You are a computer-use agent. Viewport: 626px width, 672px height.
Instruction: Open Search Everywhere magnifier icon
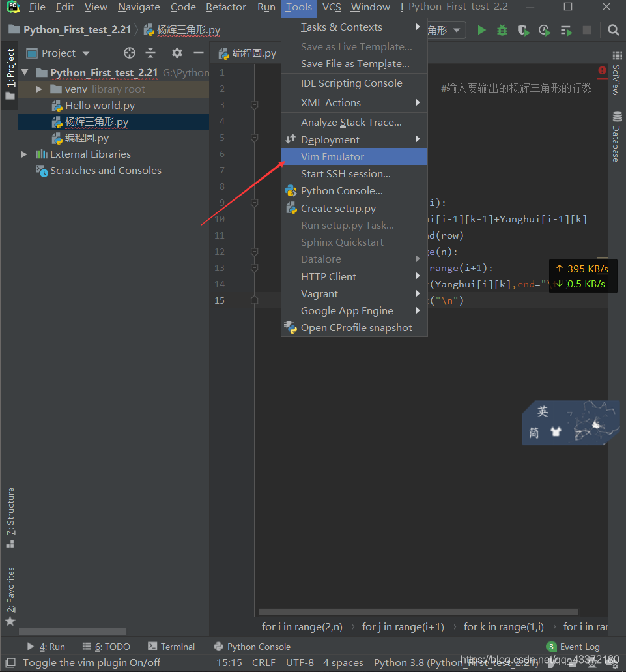(x=614, y=30)
